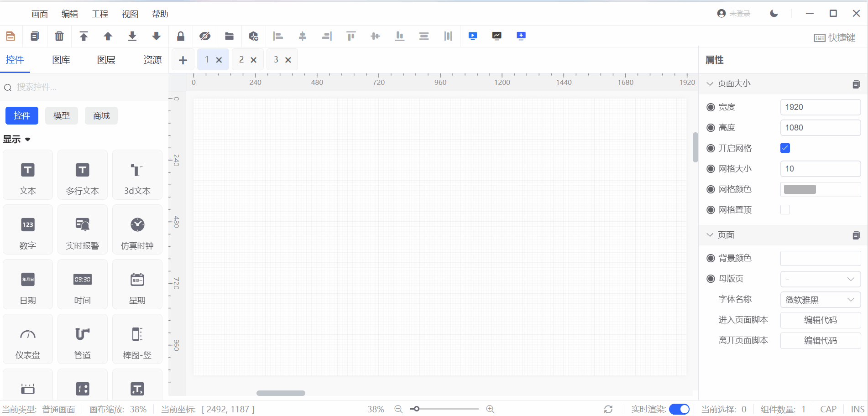Select the delete (trash) tool in the toolbar
Image resolution: width=868 pixels, height=416 pixels.
(x=59, y=36)
